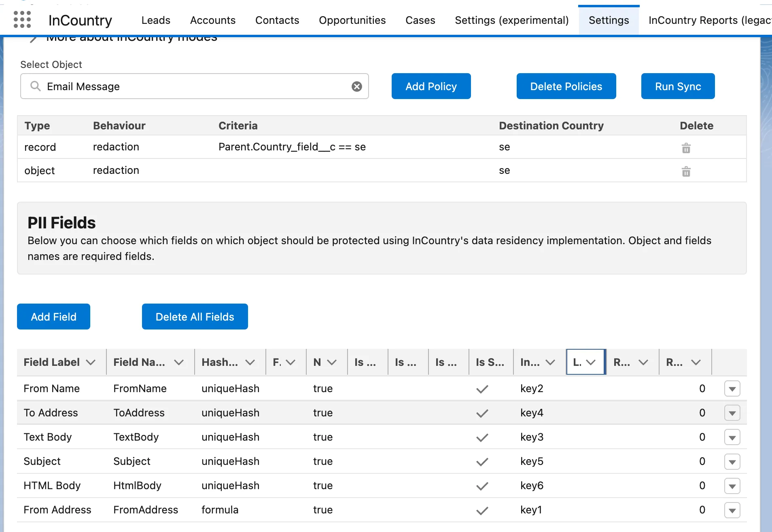Toggle Is S... checkmark for To Address

[x=482, y=413]
